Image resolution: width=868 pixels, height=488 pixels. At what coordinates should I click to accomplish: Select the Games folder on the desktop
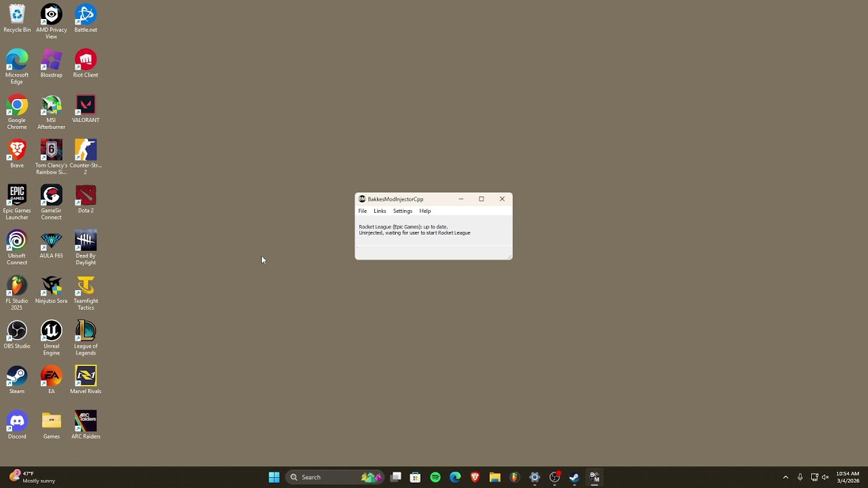tap(52, 425)
